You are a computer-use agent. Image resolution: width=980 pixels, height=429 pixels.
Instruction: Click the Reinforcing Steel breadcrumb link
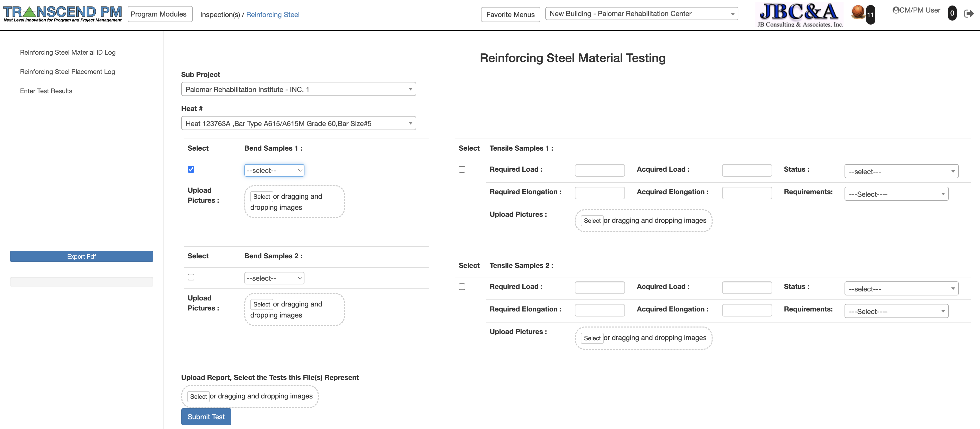pos(273,15)
